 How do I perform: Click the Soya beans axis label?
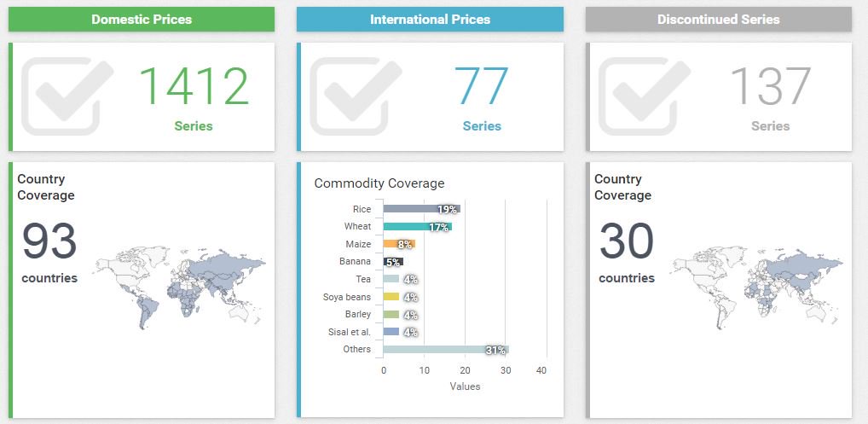(347, 297)
